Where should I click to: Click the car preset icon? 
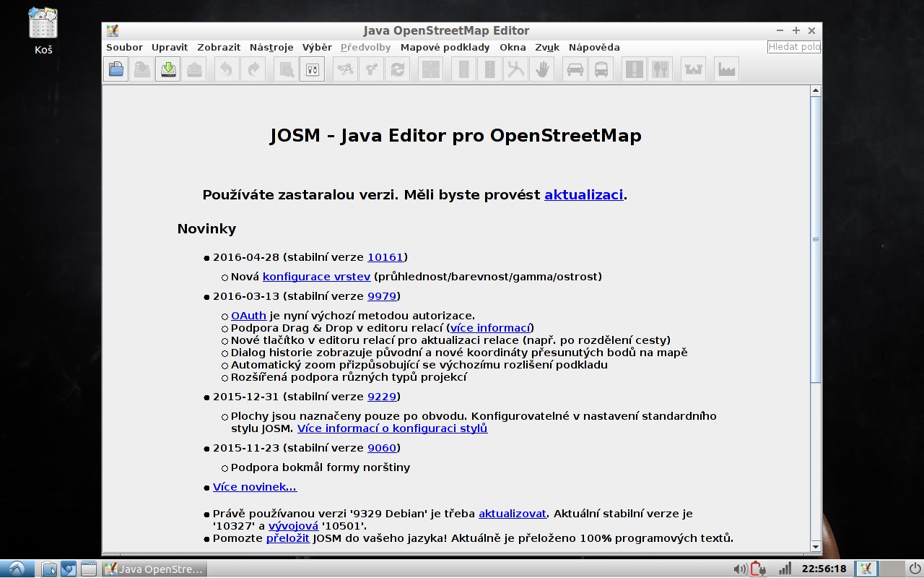pos(575,69)
